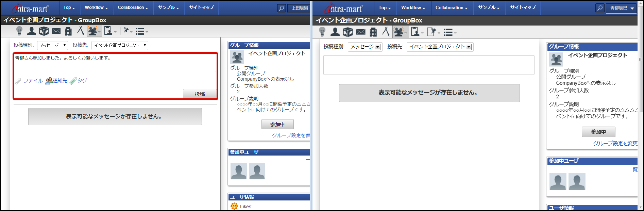Image resolution: width=644 pixels, height=211 pixels.
Task: Click the lightbulb icon in left pane toolbar
Action: (x=19, y=31)
